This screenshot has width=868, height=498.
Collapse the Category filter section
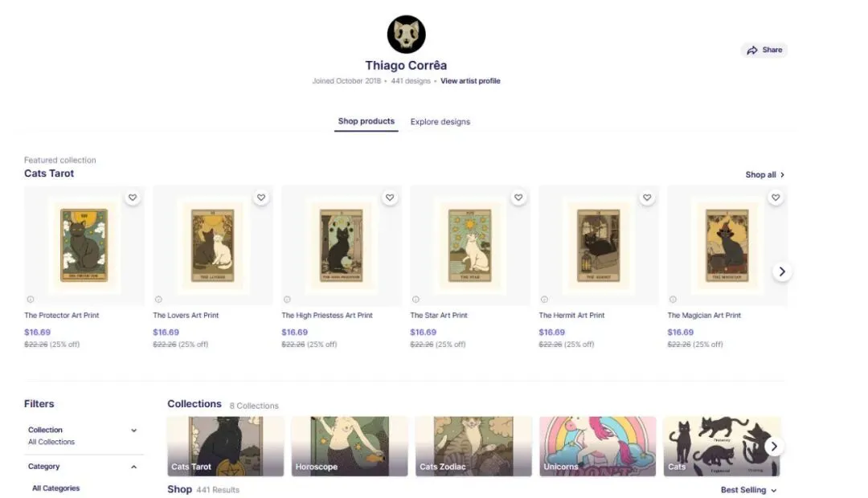tap(83, 467)
